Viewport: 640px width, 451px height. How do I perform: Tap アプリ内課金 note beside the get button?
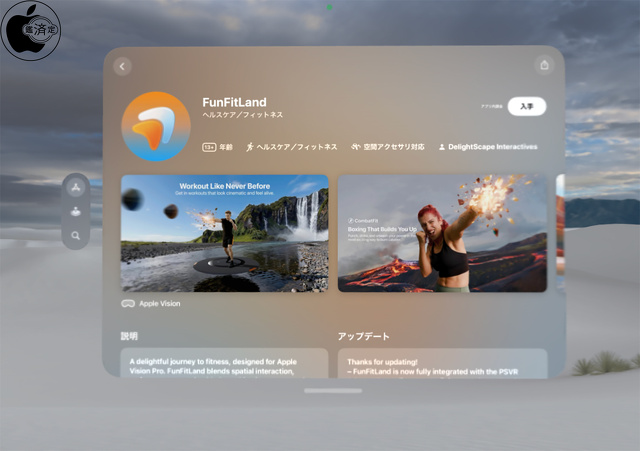tap(491, 107)
